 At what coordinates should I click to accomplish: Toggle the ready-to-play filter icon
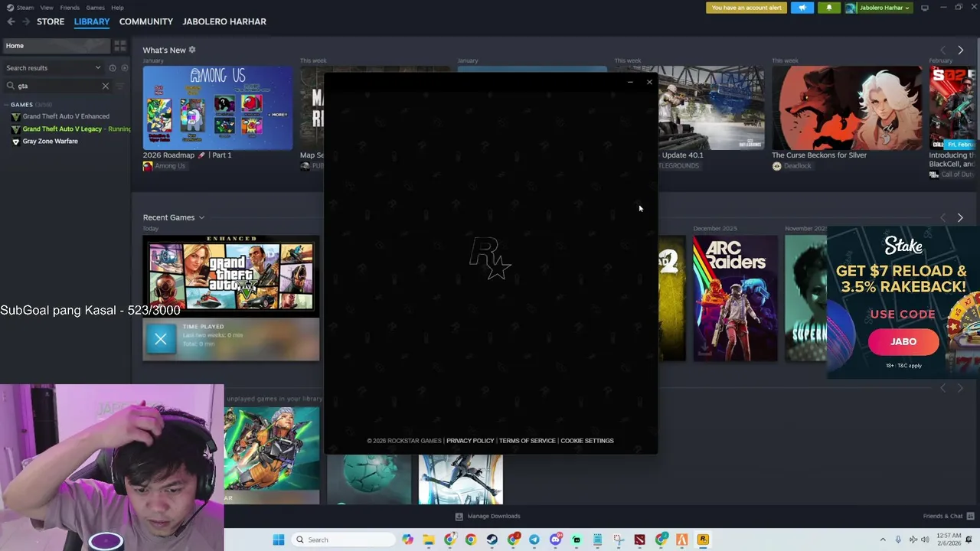(x=125, y=68)
